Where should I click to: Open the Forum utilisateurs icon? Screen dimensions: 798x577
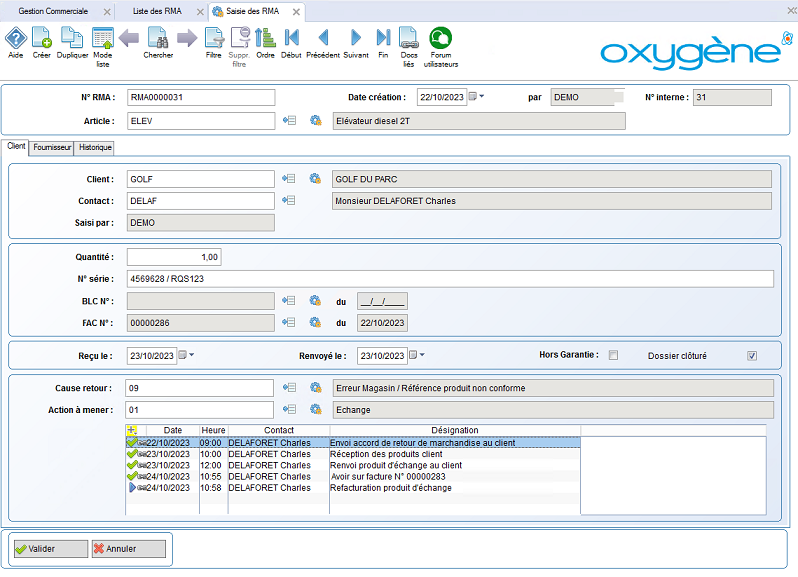pyautogui.click(x=440, y=38)
